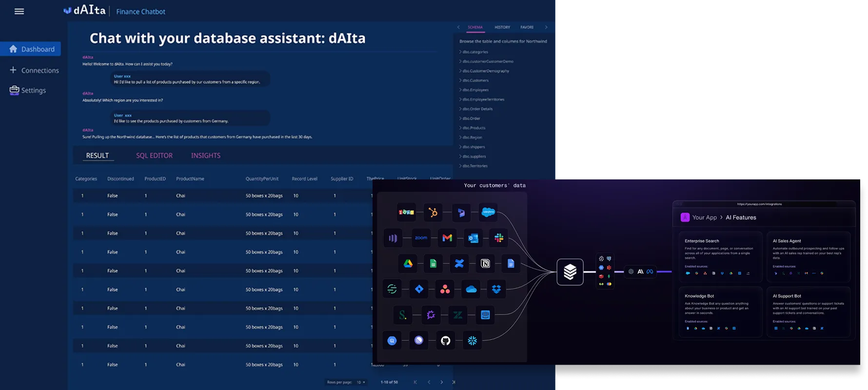Select the Google Sheets integration icon
The image size is (868, 390).
pyautogui.click(x=433, y=264)
